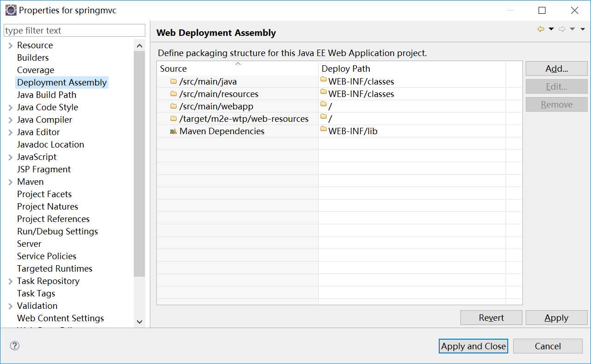Click the back navigation arrow icon
The height and width of the screenshot is (364, 591).
coord(541,29)
